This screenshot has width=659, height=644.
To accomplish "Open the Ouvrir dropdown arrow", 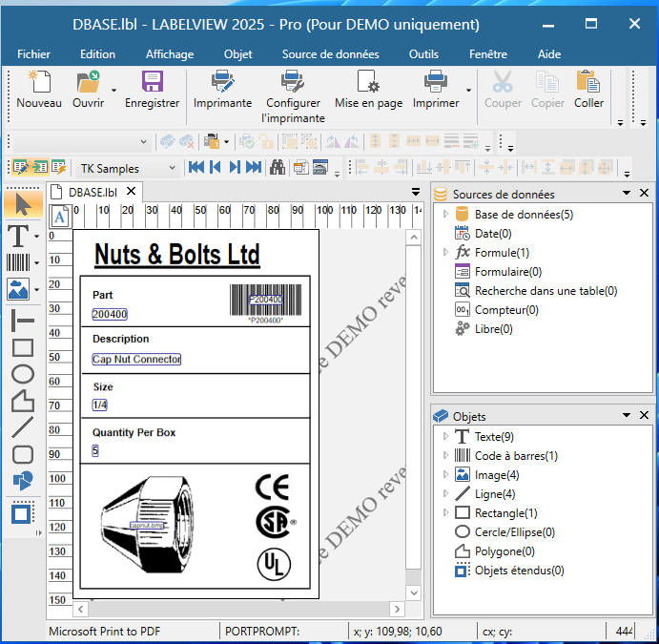I will [113, 90].
